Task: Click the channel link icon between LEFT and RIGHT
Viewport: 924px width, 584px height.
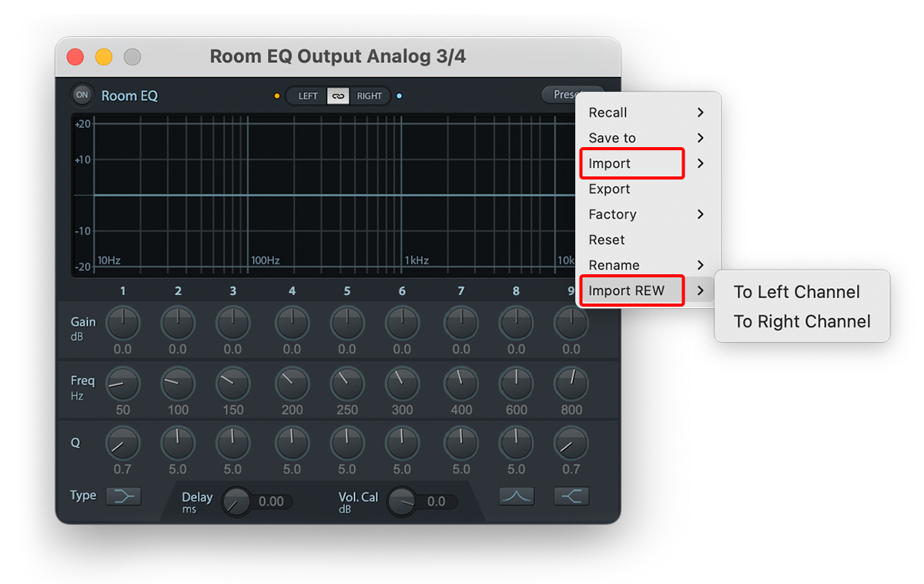Action: (338, 96)
